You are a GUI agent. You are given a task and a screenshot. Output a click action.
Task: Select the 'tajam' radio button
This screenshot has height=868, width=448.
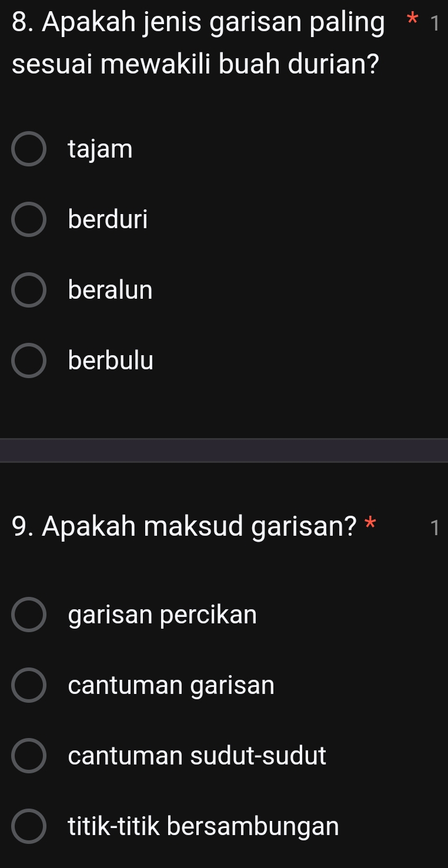click(x=28, y=149)
